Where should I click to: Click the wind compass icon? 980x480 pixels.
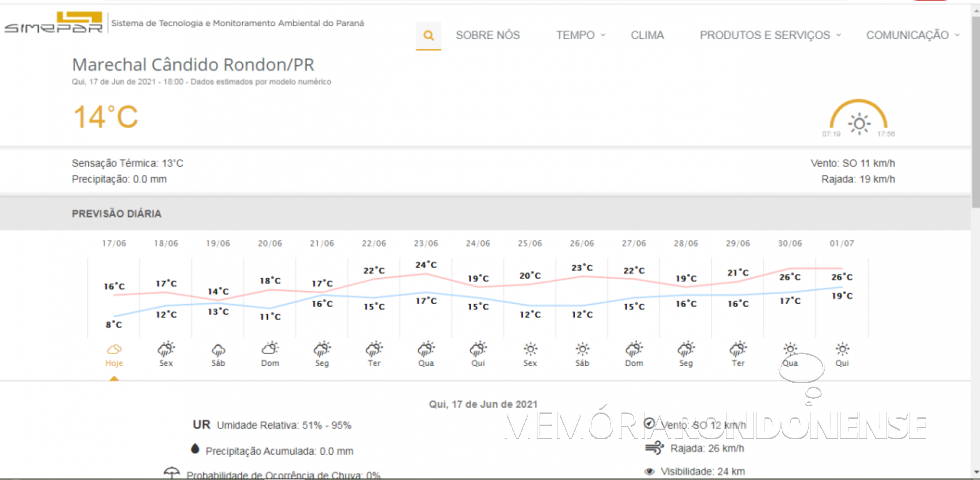tap(649, 424)
